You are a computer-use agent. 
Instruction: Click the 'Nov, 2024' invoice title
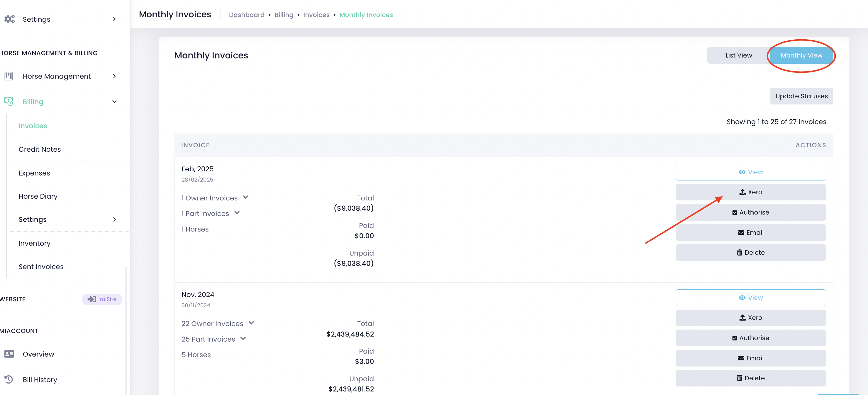click(198, 294)
